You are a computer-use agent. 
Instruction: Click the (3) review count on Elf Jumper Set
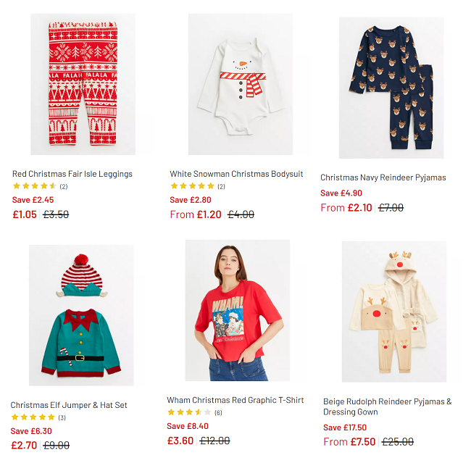click(x=62, y=417)
